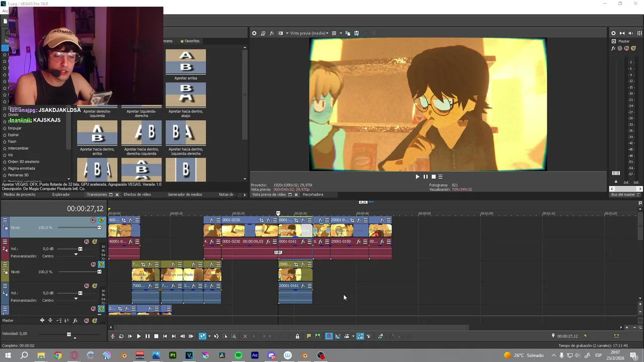Image resolution: width=644 pixels, height=362 pixels.
Task: Open preview transport menu icon
Action: 440,176
